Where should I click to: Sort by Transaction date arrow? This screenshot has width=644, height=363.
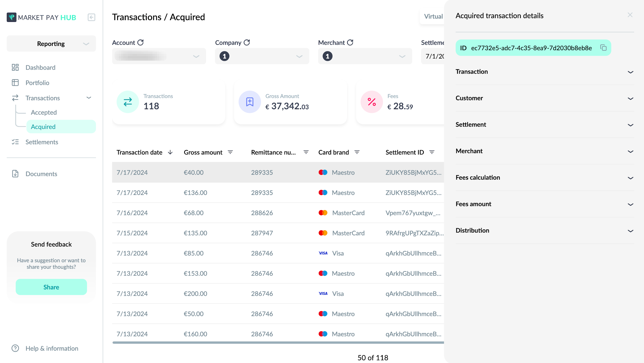click(170, 152)
